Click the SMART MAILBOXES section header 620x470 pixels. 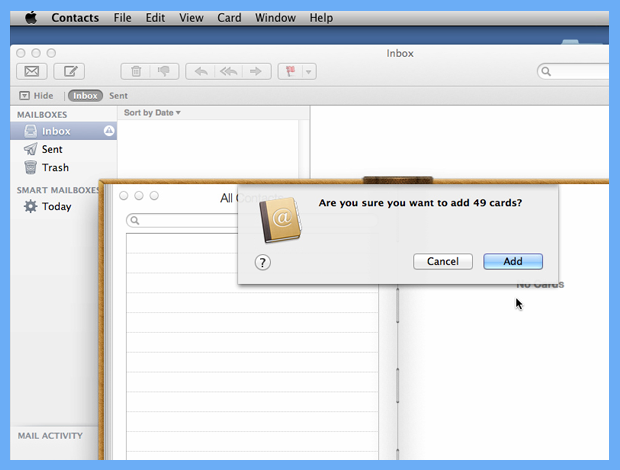coord(58,190)
